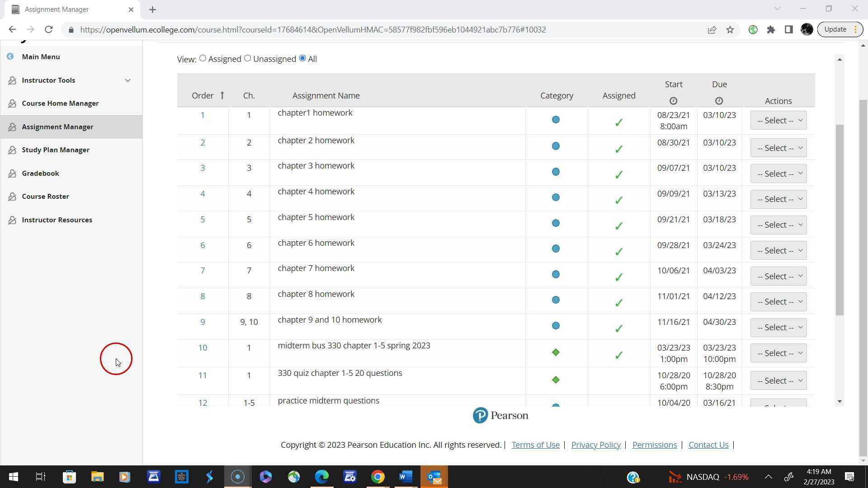This screenshot has width=868, height=488.
Task: Bookmark this page with star icon
Action: pos(730,30)
